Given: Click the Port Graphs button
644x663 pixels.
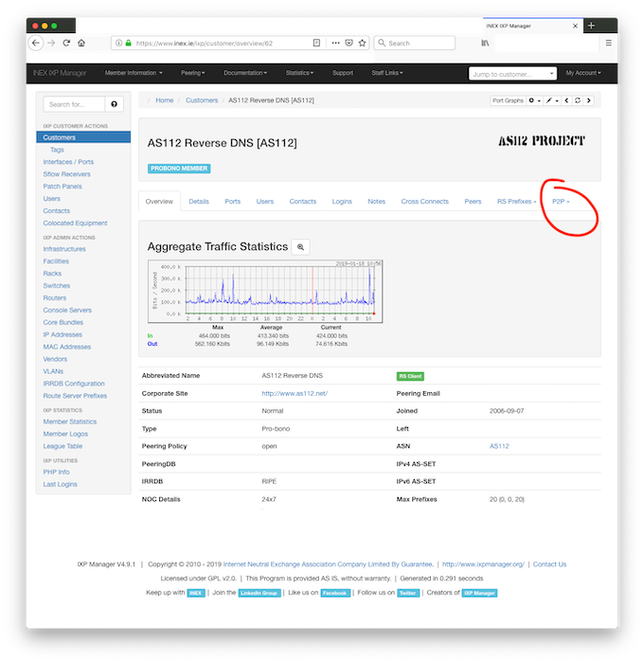Looking at the screenshot, I should pyautogui.click(x=508, y=100).
